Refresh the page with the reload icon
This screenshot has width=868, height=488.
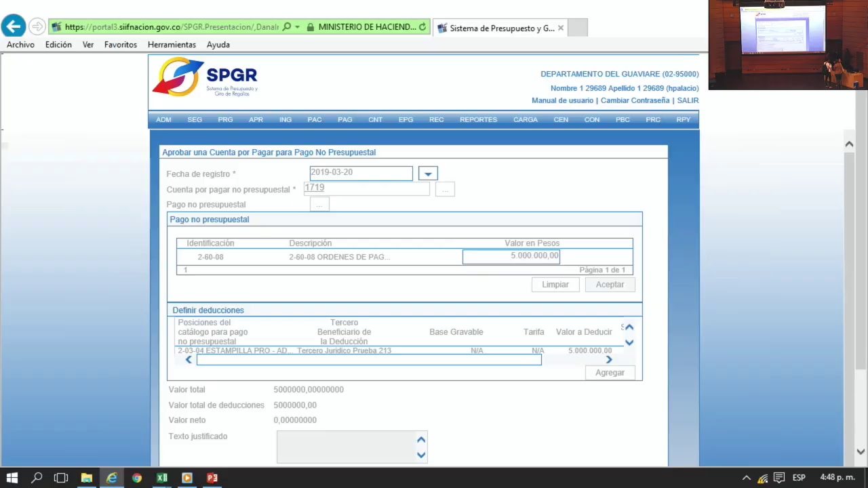coord(422,27)
